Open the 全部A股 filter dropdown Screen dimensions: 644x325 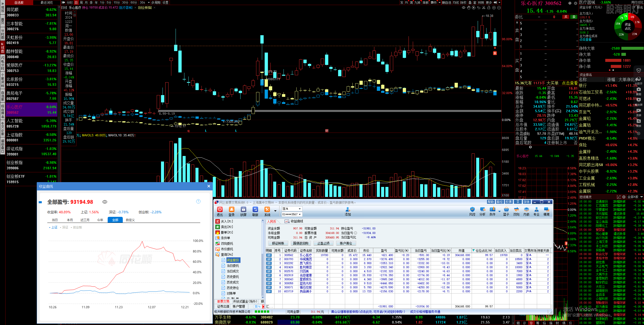coord(635,197)
